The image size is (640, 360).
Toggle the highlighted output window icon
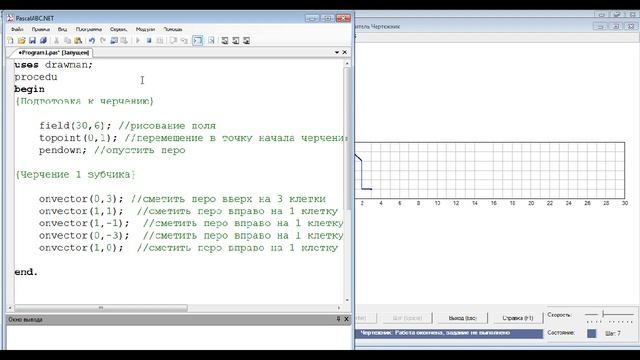198,40
